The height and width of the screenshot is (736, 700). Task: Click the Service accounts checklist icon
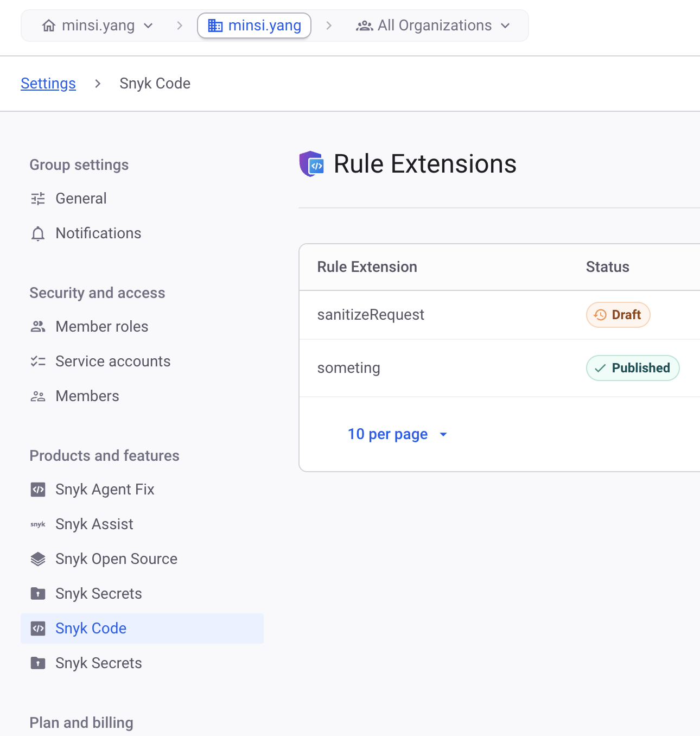click(38, 361)
